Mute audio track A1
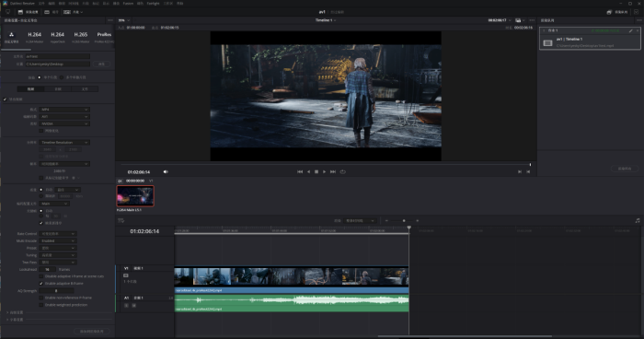This screenshot has height=339, width=644. tap(133, 306)
